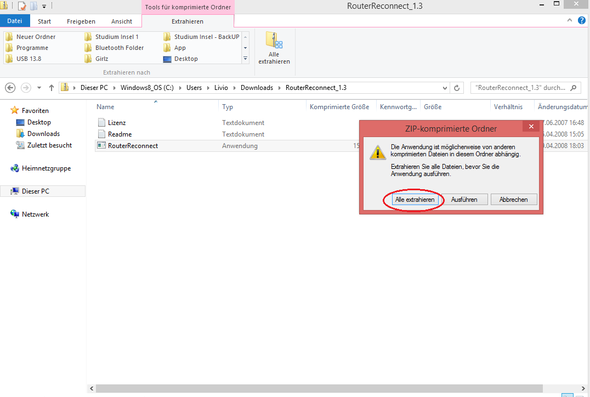Viewport: 590px width, 397px height.
Task: Close the ZIP-komprimierte Ordner dialog
Action: point(531,126)
